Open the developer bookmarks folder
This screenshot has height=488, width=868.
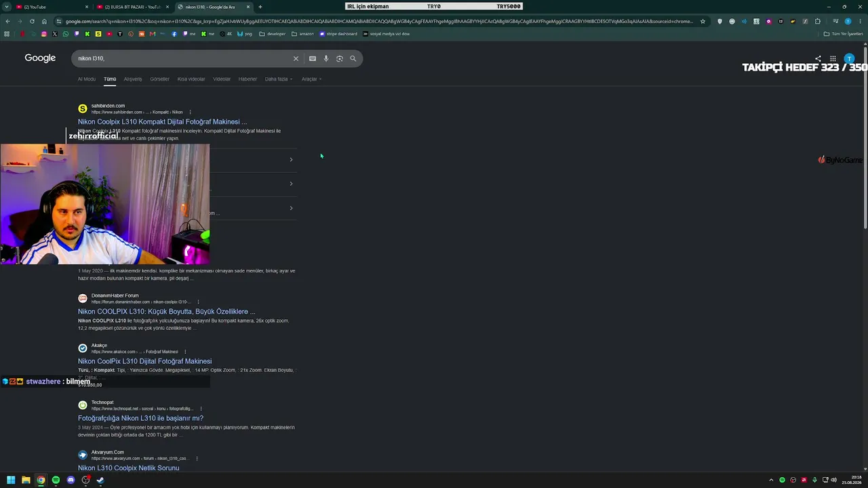273,34
